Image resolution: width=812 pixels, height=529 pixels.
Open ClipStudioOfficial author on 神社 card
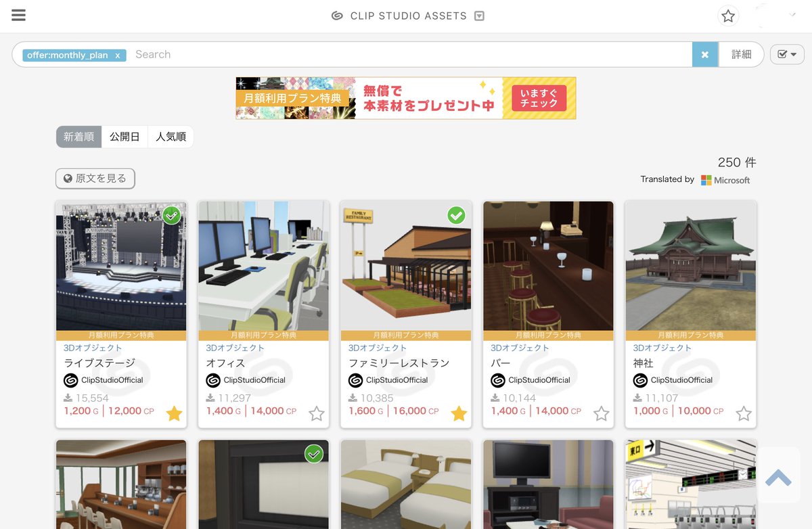point(682,380)
